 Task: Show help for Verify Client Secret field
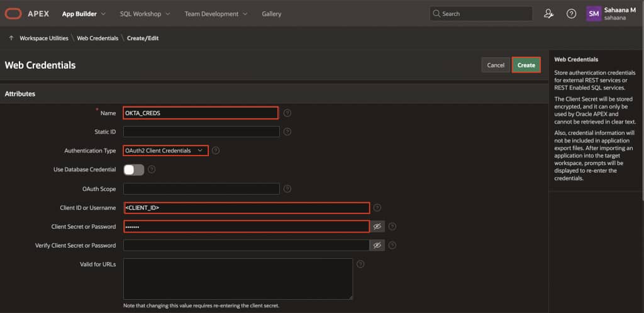[392, 245]
